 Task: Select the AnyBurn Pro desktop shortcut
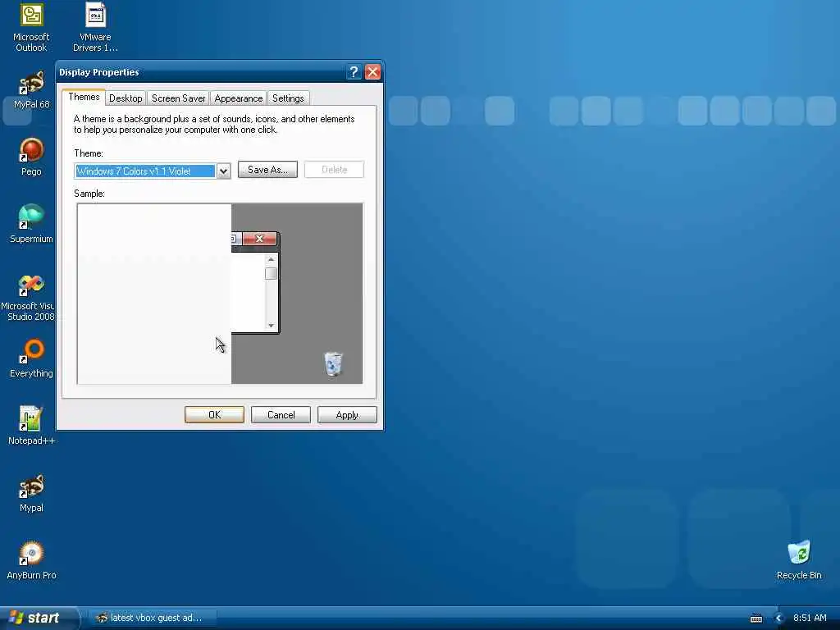click(32, 561)
